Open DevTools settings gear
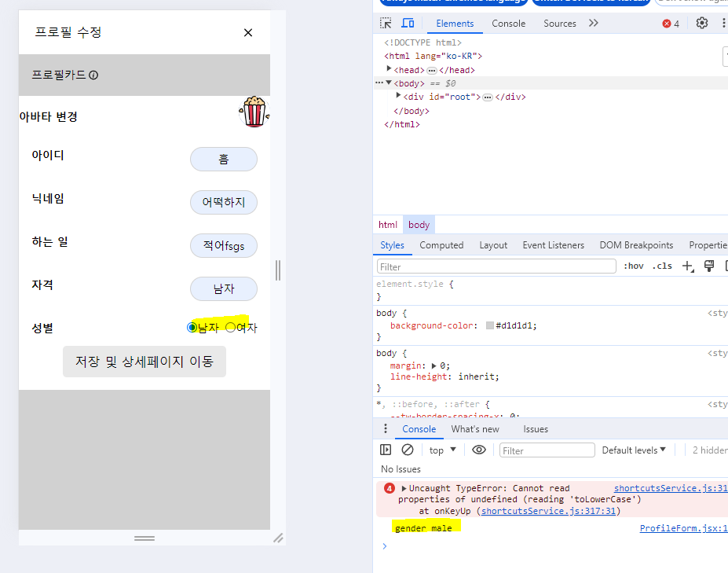Screen dimensions: 728x573 pos(701,24)
